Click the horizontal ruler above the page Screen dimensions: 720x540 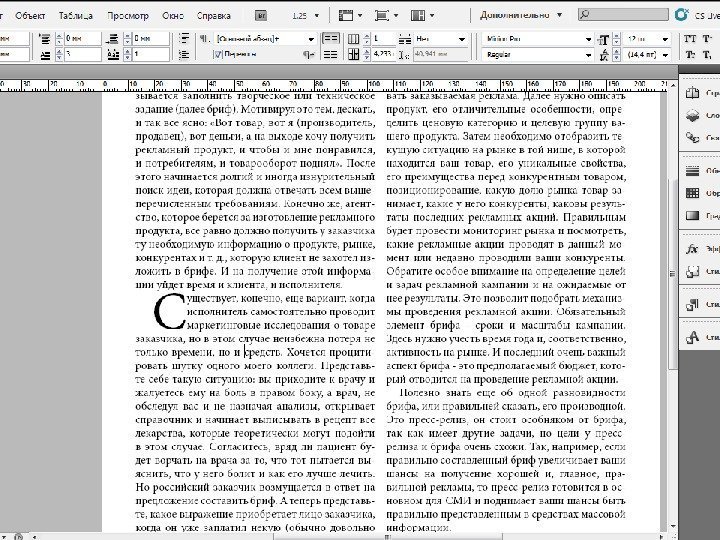coord(335,85)
